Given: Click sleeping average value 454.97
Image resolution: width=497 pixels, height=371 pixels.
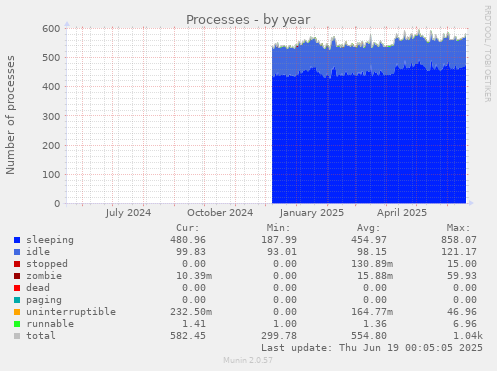Looking at the screenshot, I should 369,240.
